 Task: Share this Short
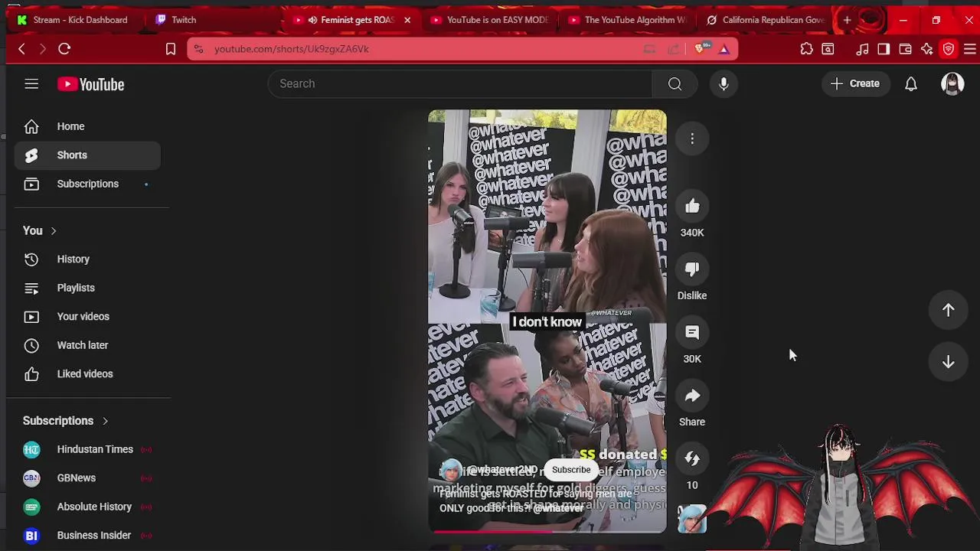coord(692,396)
